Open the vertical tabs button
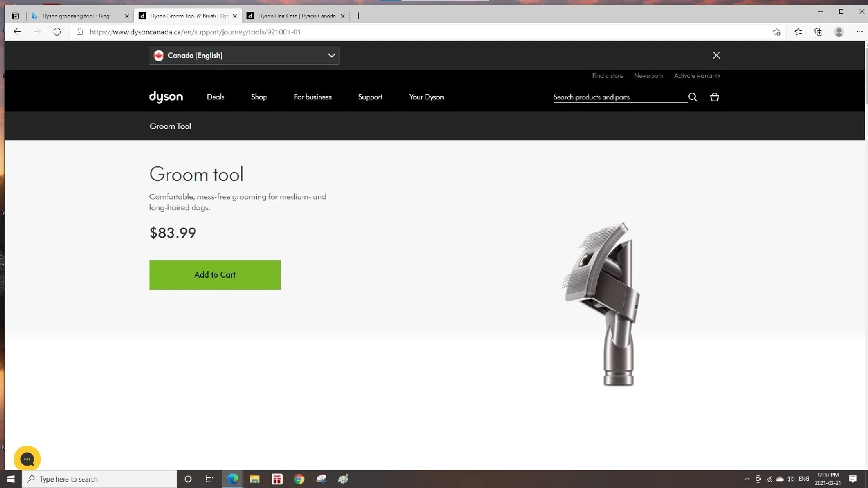Screen dimensions: 868x488 point(15,16)
